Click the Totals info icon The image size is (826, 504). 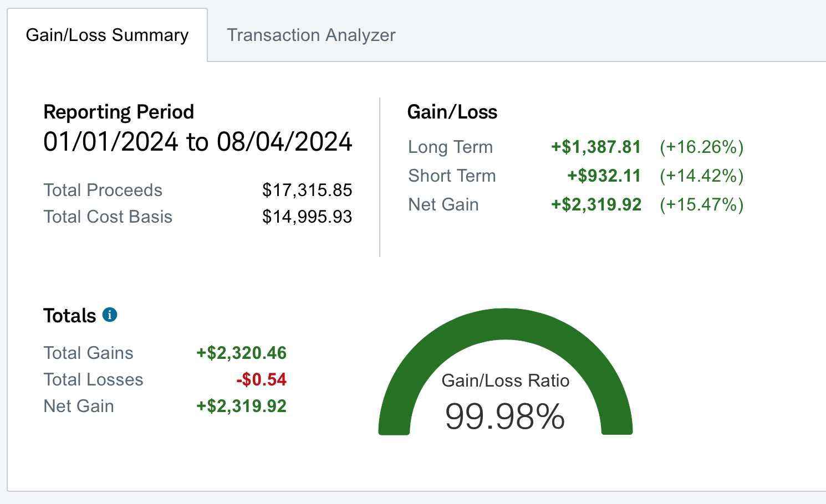(x=110, y=315)
